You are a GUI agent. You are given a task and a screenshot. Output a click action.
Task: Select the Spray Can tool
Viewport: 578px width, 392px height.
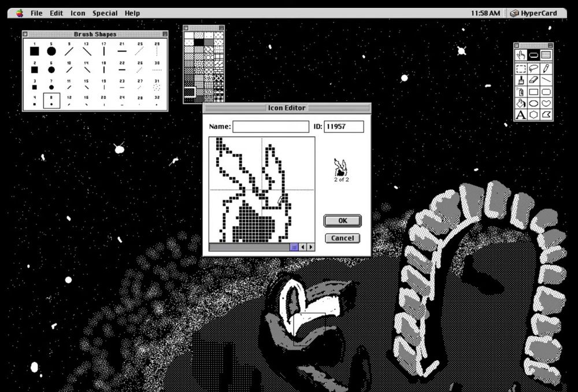point(521,91)
